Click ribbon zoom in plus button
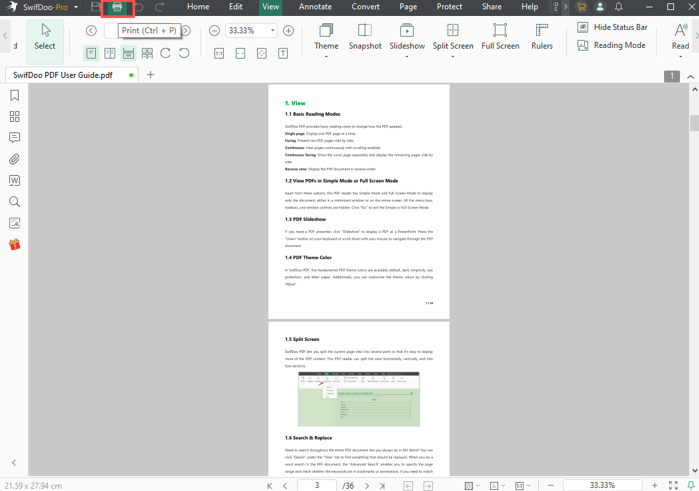This screenshot has width=699, height=491. [x=288, y=30]
